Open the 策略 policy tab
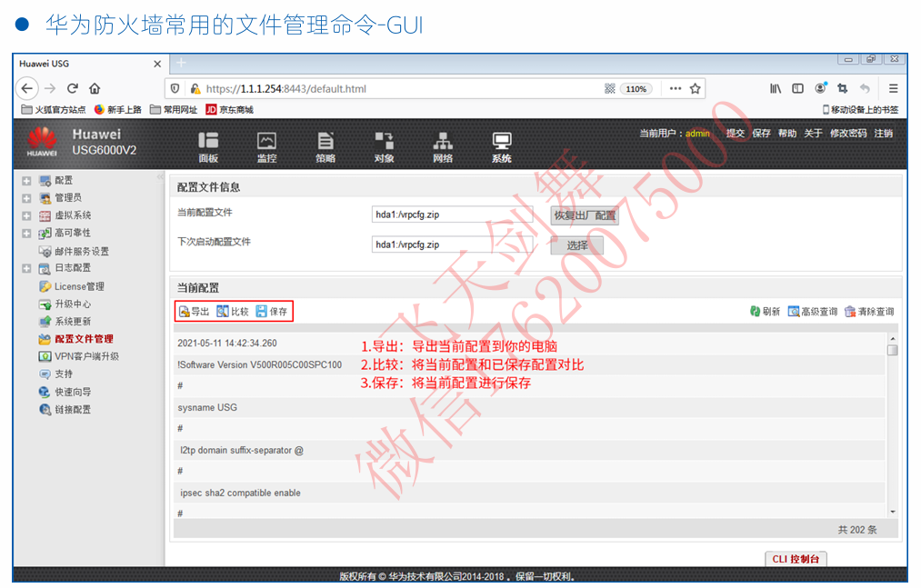Viewport: 921px width, 588px height. point(325,147)
